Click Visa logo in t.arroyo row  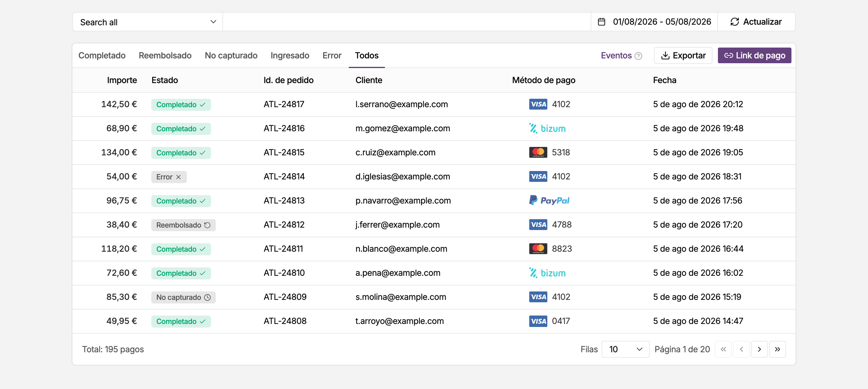click(538, 321)
